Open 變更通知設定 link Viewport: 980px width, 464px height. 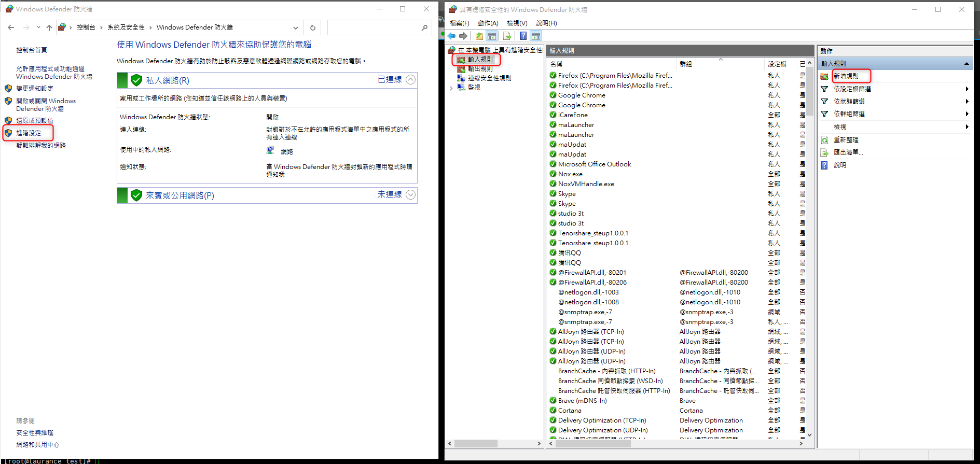click(35, 88)
